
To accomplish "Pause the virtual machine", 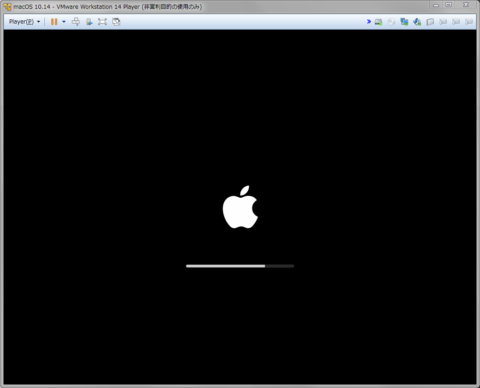I will pos(54,22).
